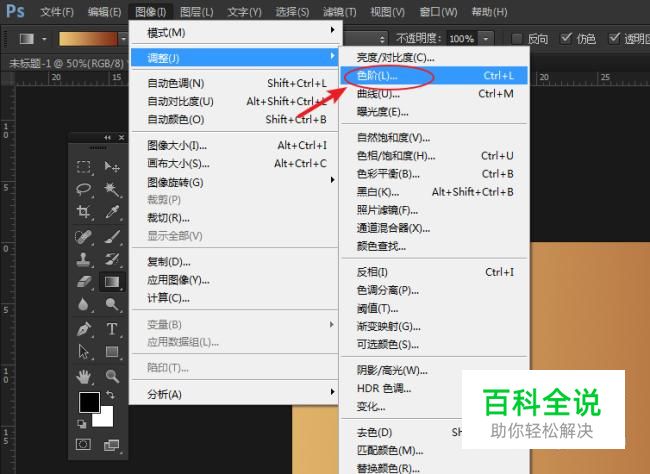Reset default foreground and background colors
650x474 pixels.
click(82, 423)
